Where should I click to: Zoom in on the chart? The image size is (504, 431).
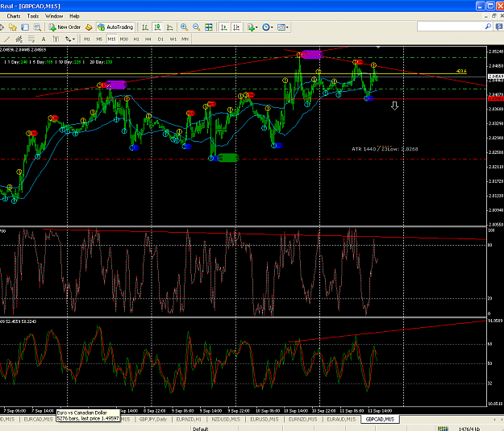[x=184, y=27]
